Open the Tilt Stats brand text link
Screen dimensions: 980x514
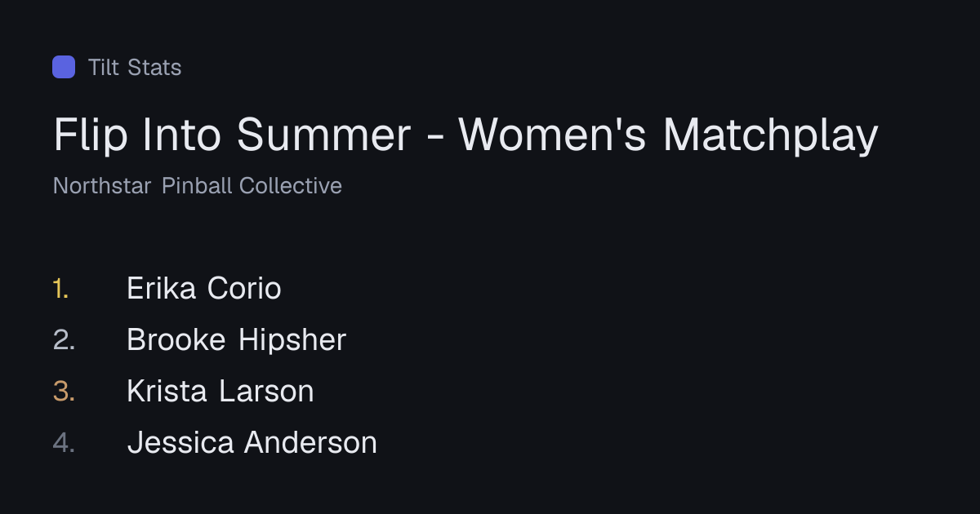coord(135,67)
